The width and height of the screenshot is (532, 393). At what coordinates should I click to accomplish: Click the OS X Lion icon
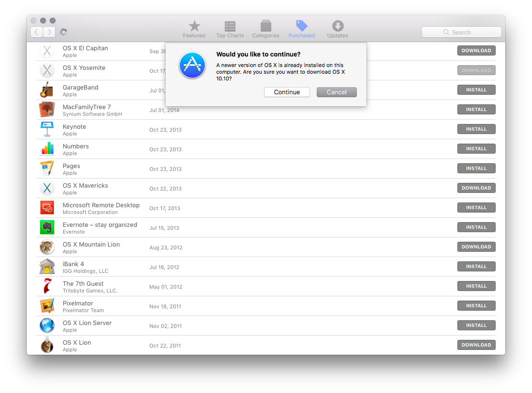click(x=47, y=345)
